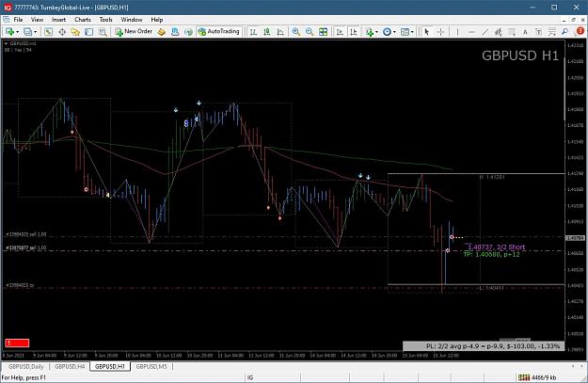Switch chart to bar chart mode
Image resolution: width=588 pixels, height=383 pixels.
coord(253,32)
